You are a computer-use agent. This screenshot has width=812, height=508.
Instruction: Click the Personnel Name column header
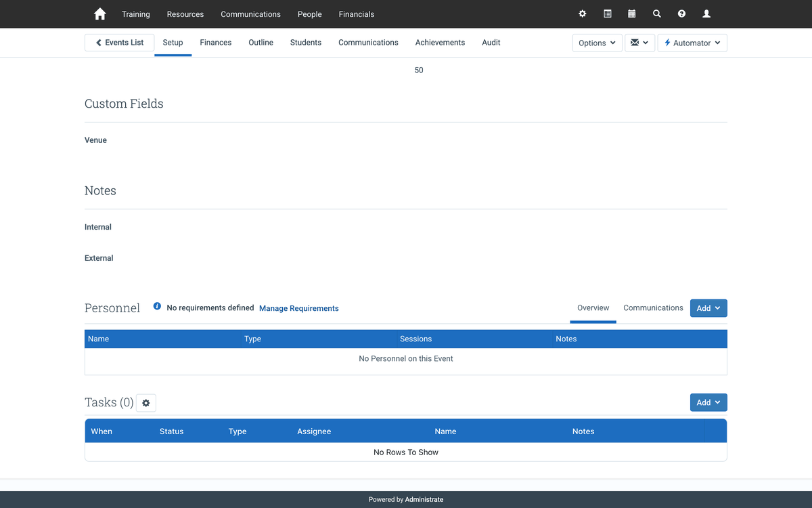[162, 339]
